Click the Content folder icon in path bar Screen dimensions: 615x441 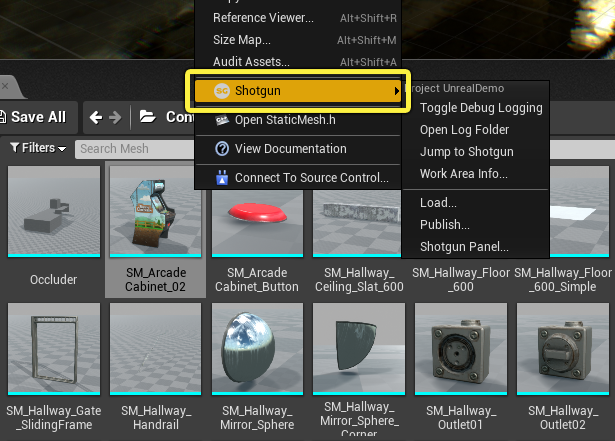click(147, 117)
